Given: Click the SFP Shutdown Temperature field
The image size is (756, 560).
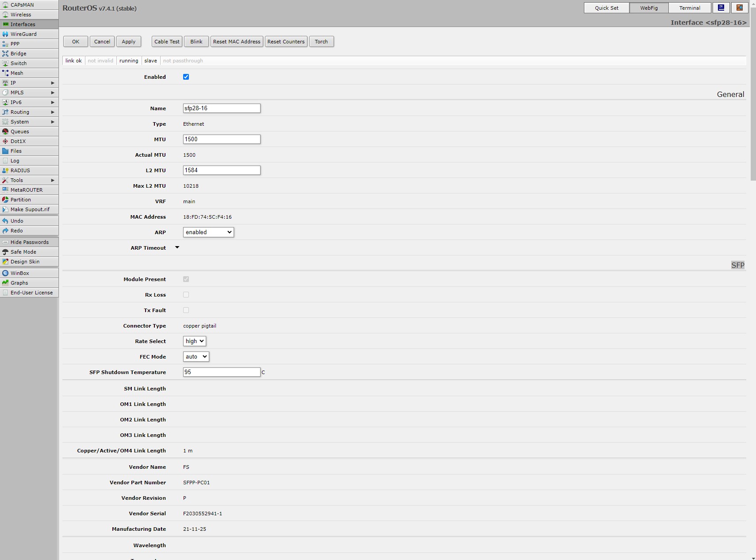Looking at the screenshot, I should point(222,372).
